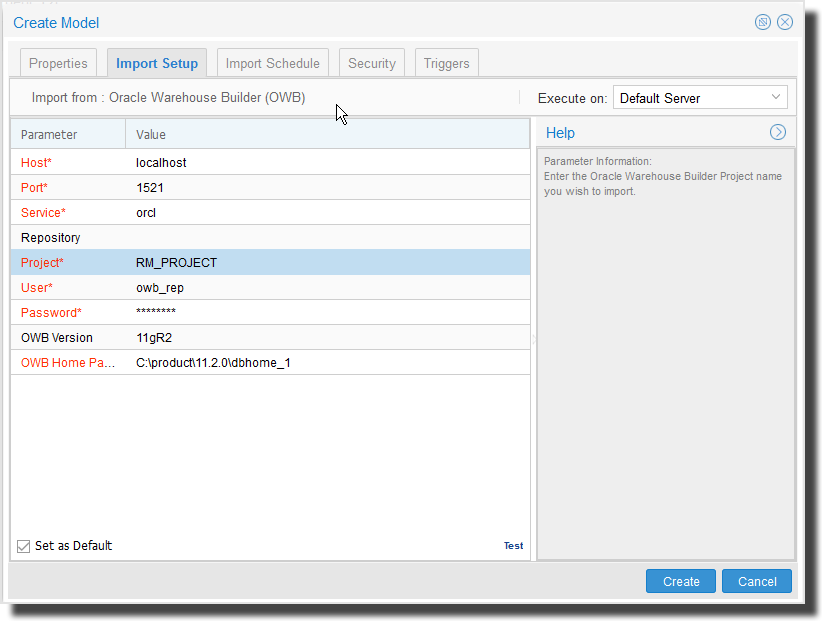
Task: Close the Create Model dialog
Action: [784, 22]
